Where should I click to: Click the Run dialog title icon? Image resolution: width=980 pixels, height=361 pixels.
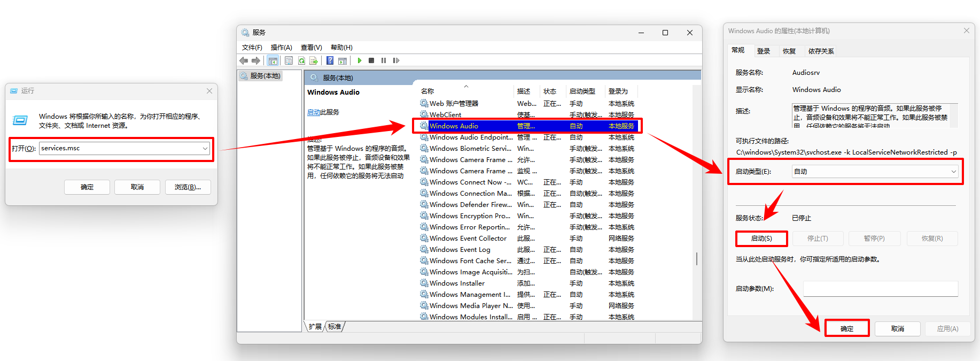coord(14,91)
